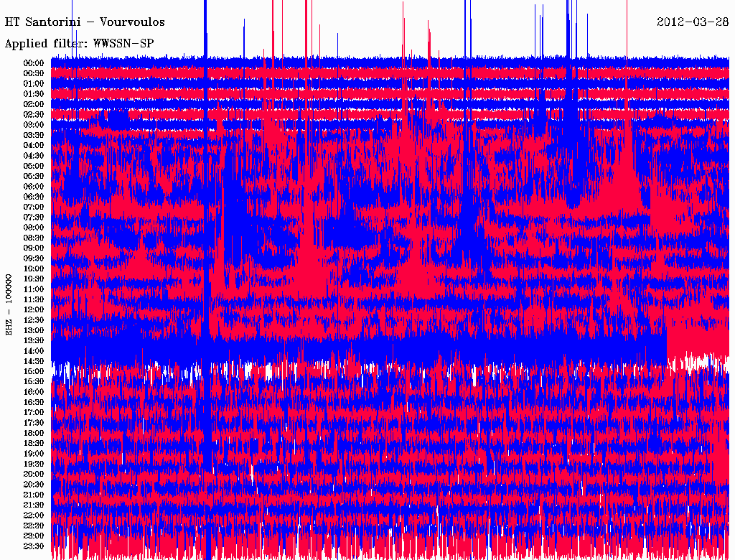Select the 23:30 time label
The width and height of the screenshot is (735, 560).
point(34,546)
